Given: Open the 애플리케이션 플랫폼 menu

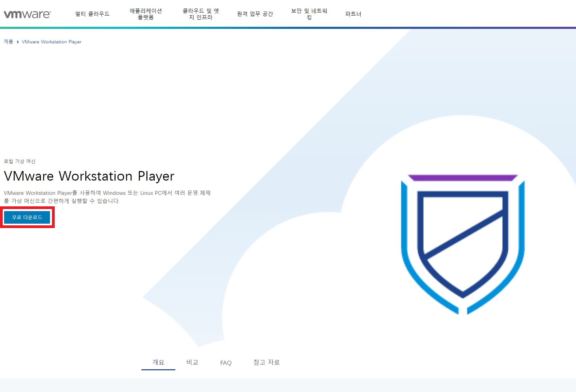Looking at the screenshot, I should point(146,14).
